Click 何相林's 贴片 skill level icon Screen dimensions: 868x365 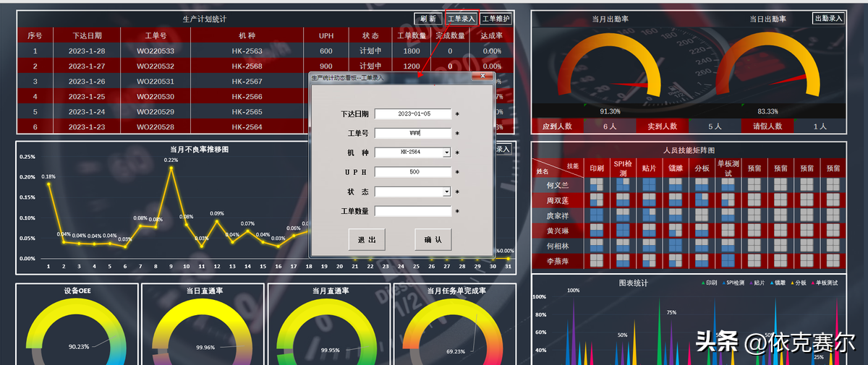[x=649, y=246]
